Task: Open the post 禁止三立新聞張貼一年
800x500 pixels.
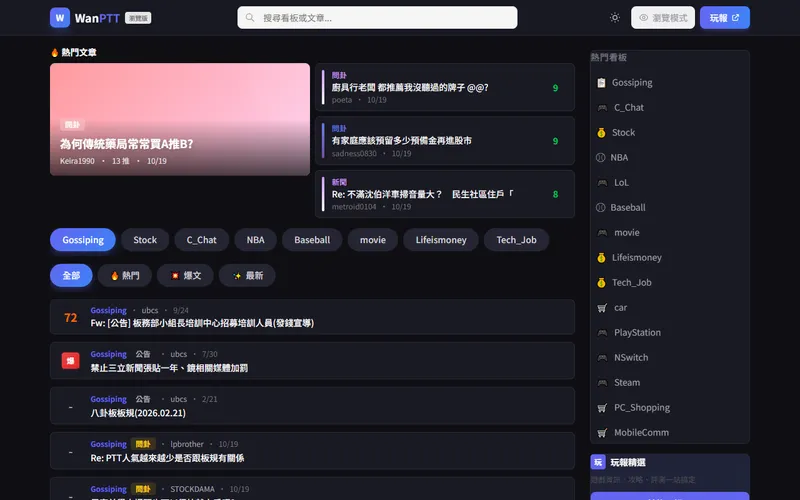Action: pos(312,361)
